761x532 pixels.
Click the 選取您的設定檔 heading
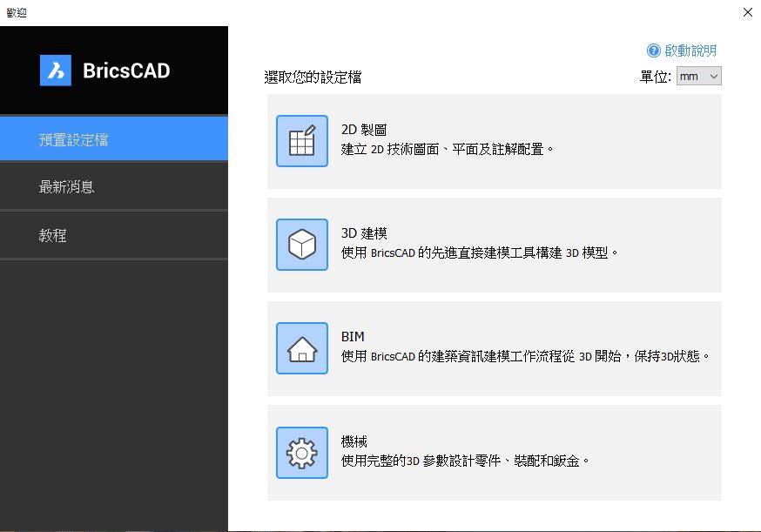click(313, 77)
